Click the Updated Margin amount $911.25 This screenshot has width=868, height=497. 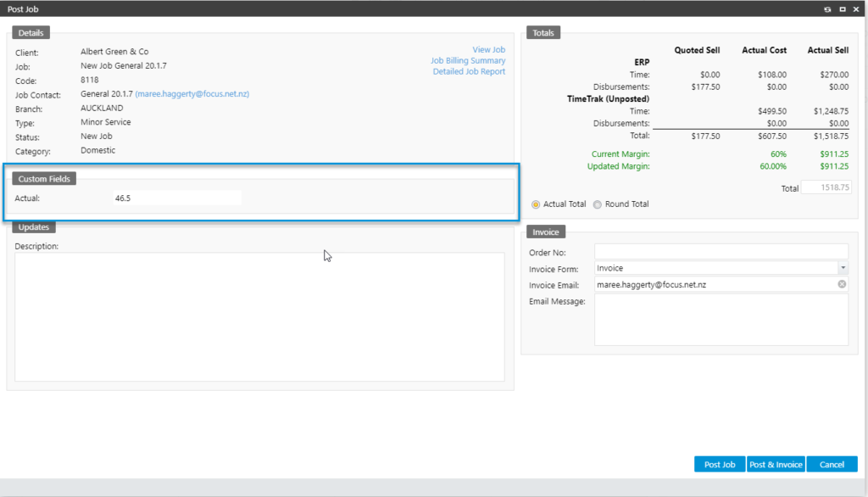tap(834, 166)
